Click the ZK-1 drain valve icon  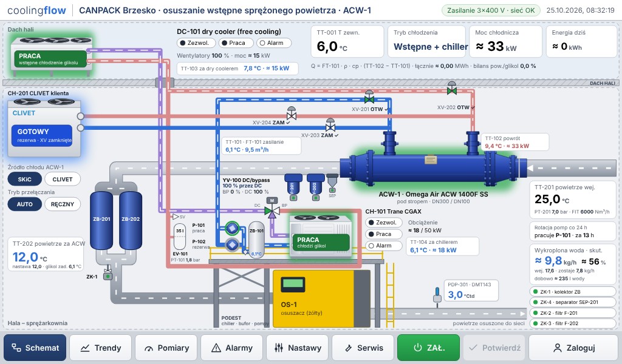point(108,274)
